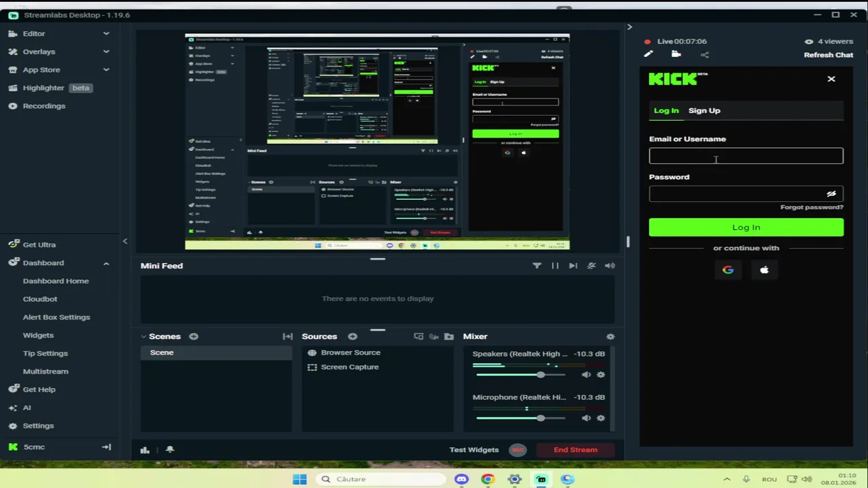Screen dimensions: 868x488
Task: Collapse the chat panel arrow
Action: pyautogui.click(x=629, y=27)
